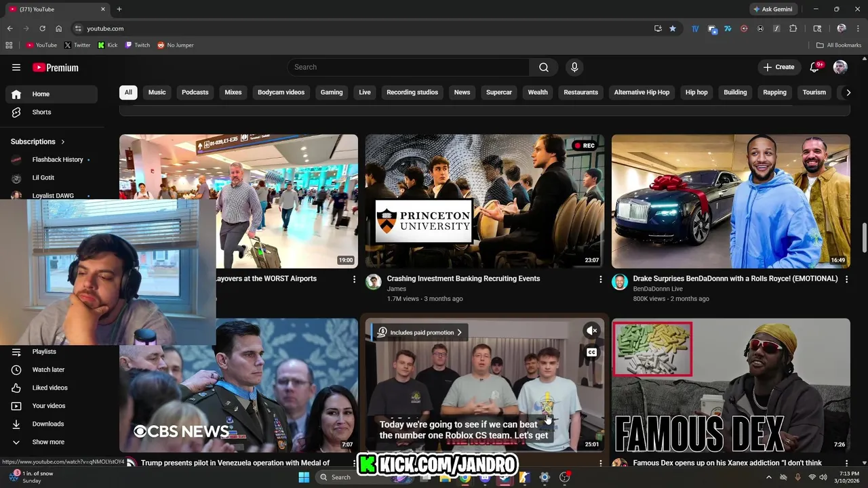Open Liked videos in sidebar
The width and height of the screenshot is (868, 488).
52,388
